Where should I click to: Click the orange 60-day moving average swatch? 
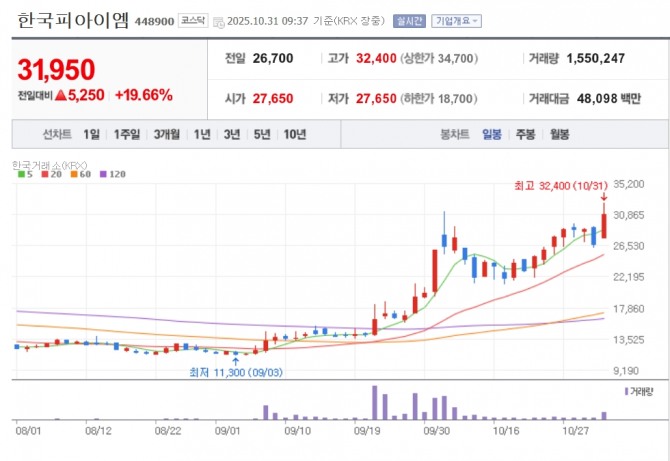coord(74,174)
